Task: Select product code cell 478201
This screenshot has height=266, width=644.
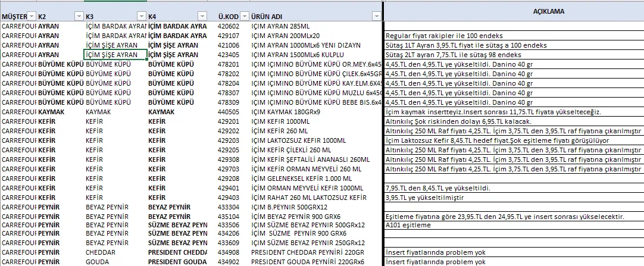Action: pyautogui.click(x=228, y=64)
